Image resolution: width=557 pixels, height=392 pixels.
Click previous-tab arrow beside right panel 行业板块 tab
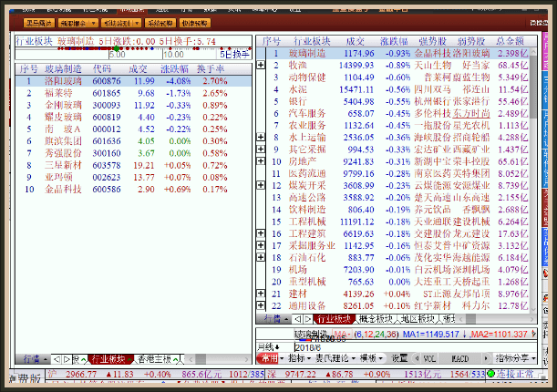pyautogui.click(x=298, y=319)
